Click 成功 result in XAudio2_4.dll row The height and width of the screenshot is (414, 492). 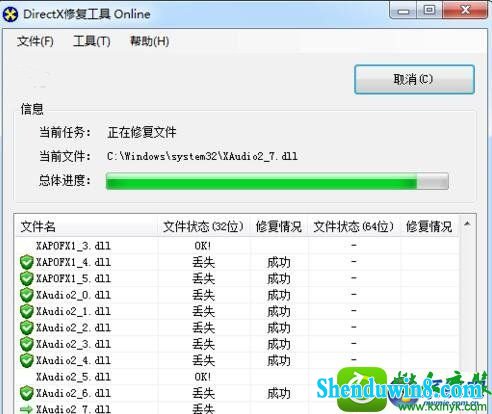(x=279, y=360)
